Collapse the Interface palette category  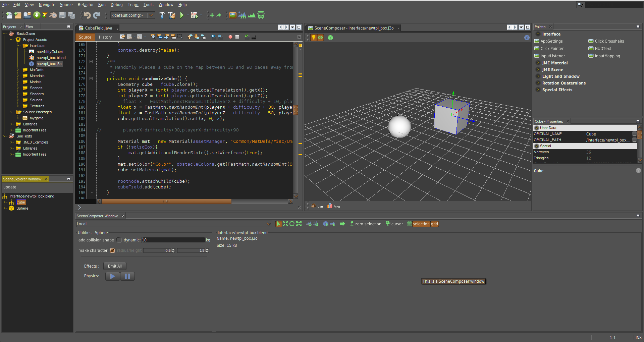538,34
